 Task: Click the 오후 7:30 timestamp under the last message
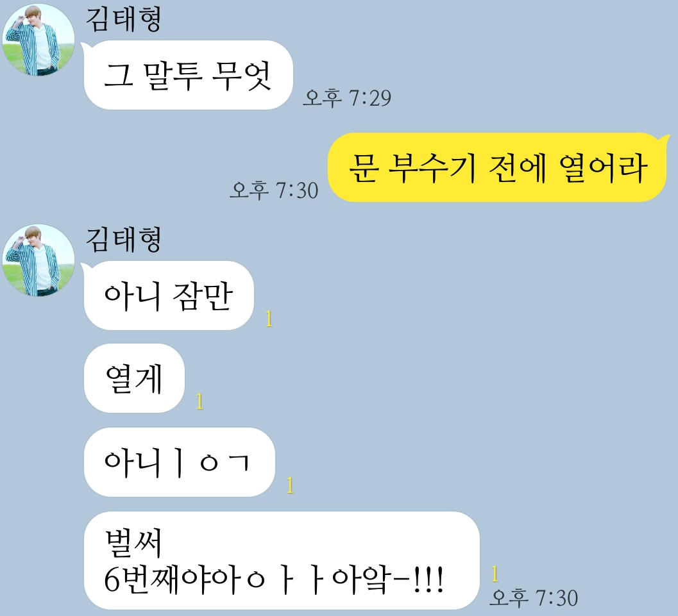pyautogui.click(x=534, y=598)
